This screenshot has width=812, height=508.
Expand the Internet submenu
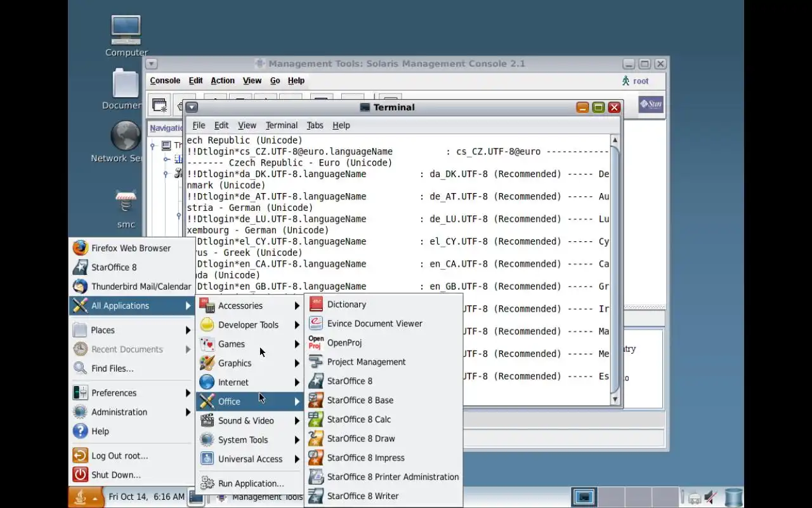point(250,382)
